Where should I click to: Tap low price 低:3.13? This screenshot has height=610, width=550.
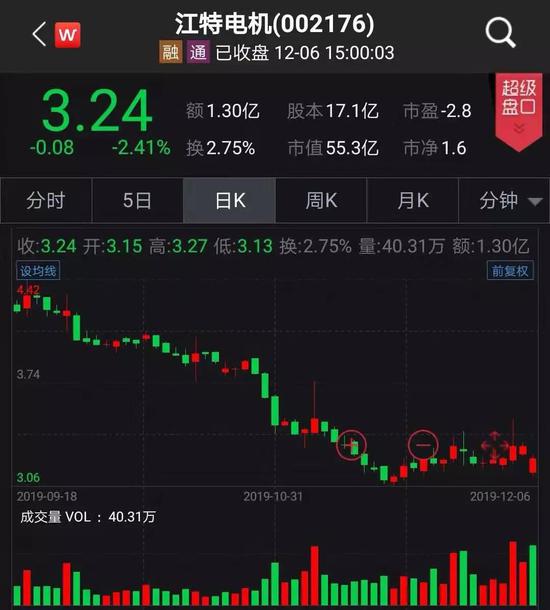[243, 246]
